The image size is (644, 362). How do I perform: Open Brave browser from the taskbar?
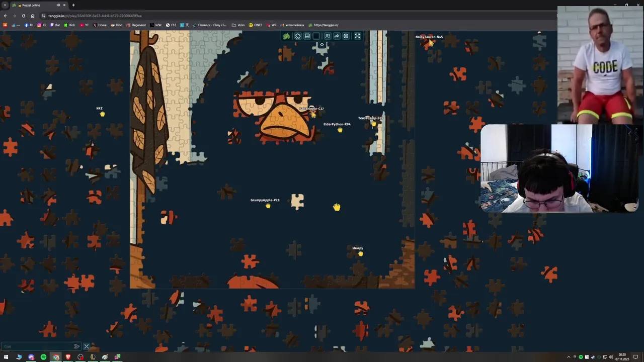click(68, 357)
